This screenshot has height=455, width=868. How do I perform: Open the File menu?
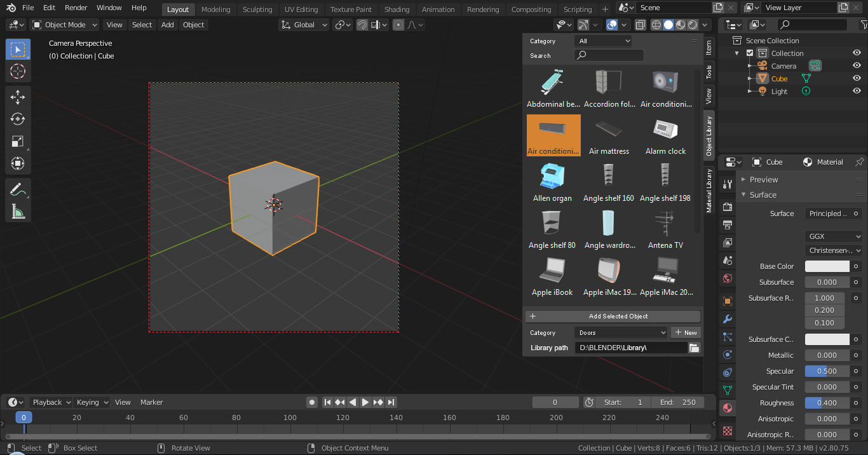coord(28,8)
